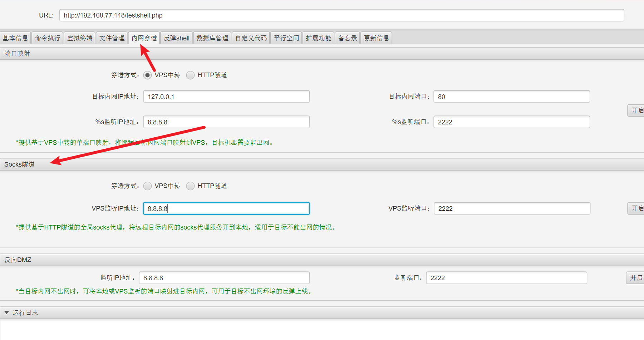Switch to the 命令执行 tab
Screen dimensions: 644x340
tap(48, 38)
